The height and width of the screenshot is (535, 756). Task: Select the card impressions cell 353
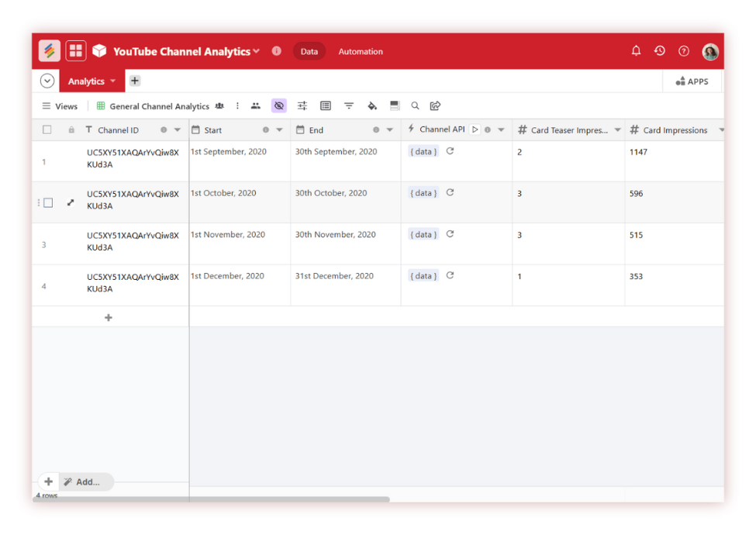click(x=674, y=285)
